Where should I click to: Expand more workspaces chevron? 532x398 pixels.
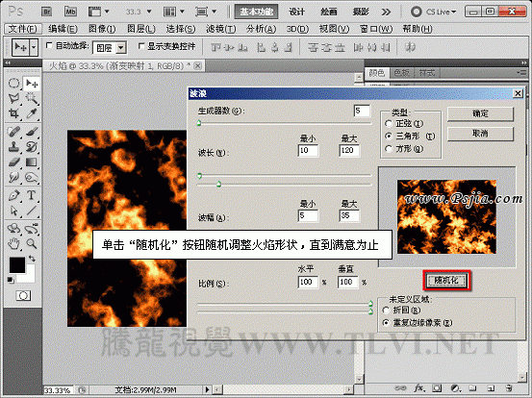386,12
